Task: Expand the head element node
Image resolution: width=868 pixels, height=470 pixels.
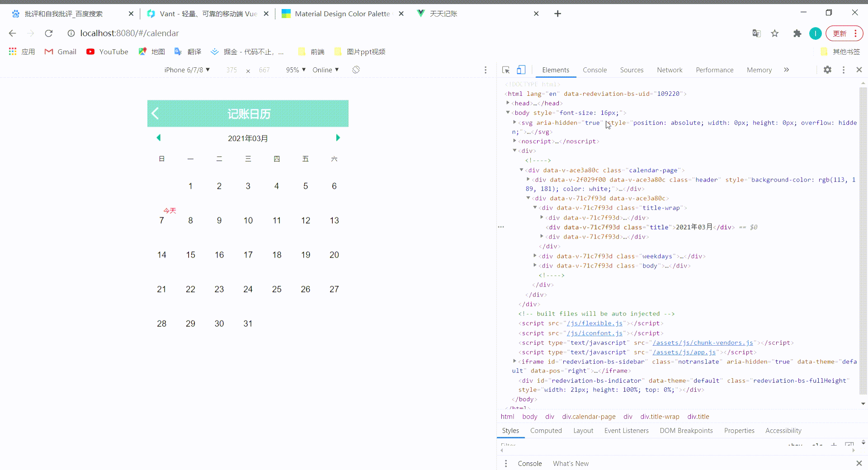Action: (x=508, y=103)
